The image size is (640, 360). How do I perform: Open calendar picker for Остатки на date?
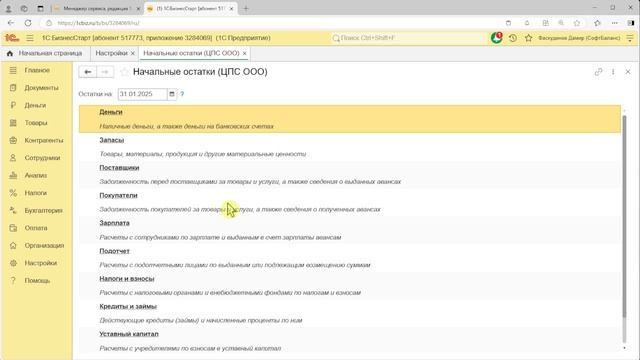(172, 94)
